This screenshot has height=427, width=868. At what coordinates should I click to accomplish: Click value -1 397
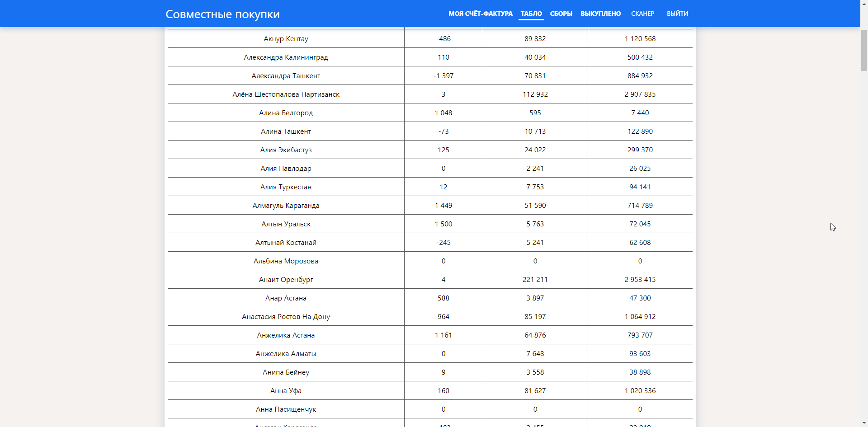tap(443, 76)
